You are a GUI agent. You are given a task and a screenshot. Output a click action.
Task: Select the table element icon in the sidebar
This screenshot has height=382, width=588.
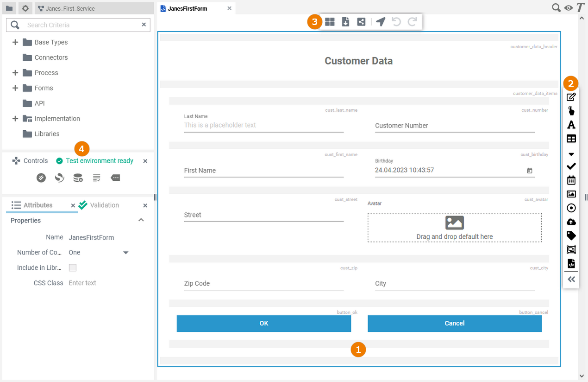point(571,139)
